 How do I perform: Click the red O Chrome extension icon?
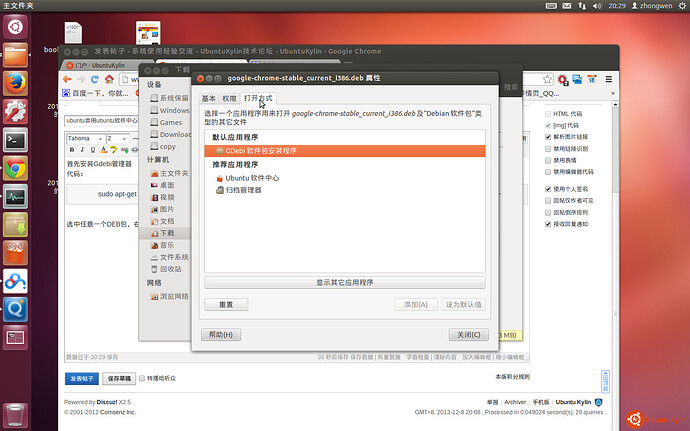tap(562, 79)
